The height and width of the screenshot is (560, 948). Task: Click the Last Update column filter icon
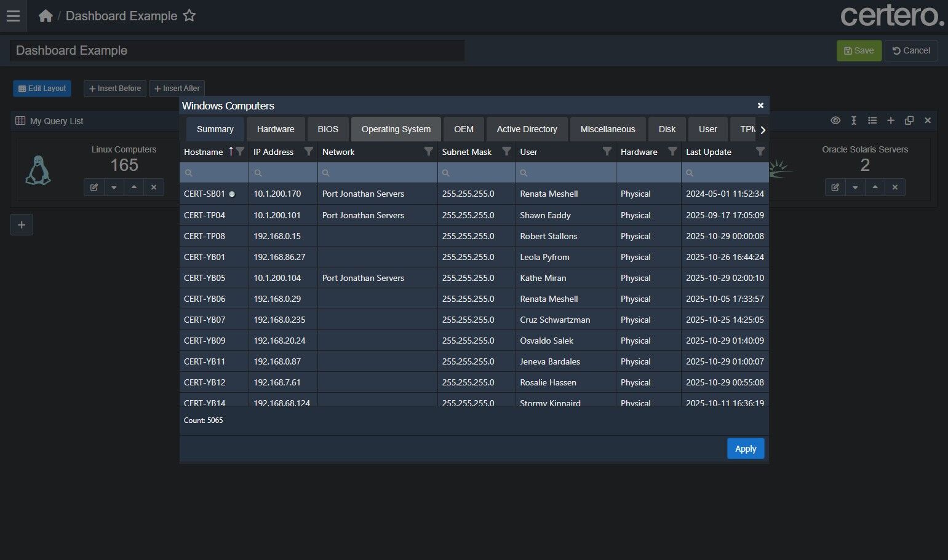[x=760, y=151]
